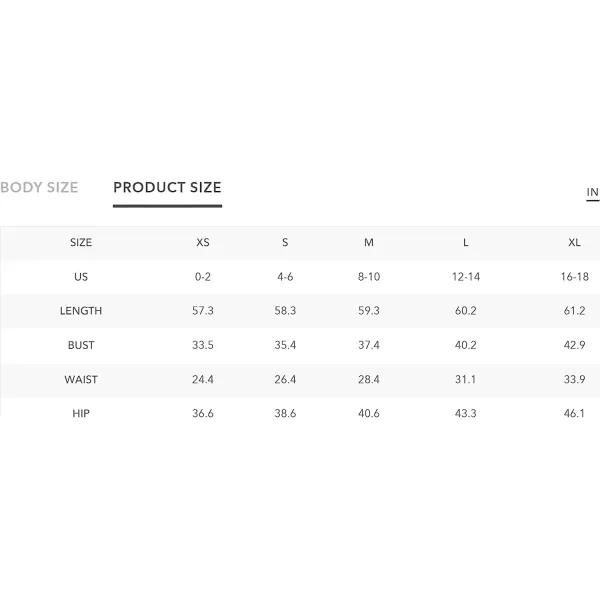Click the L size column header

click(x=466, y=243)
